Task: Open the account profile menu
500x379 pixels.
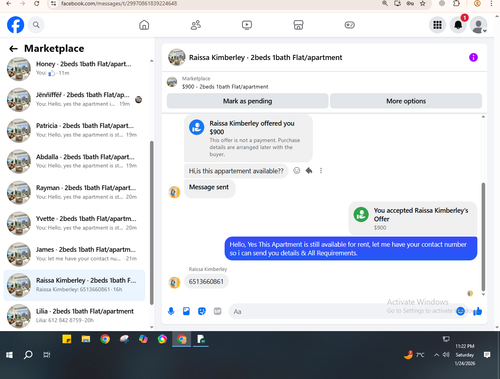Action: coord(479,25)
